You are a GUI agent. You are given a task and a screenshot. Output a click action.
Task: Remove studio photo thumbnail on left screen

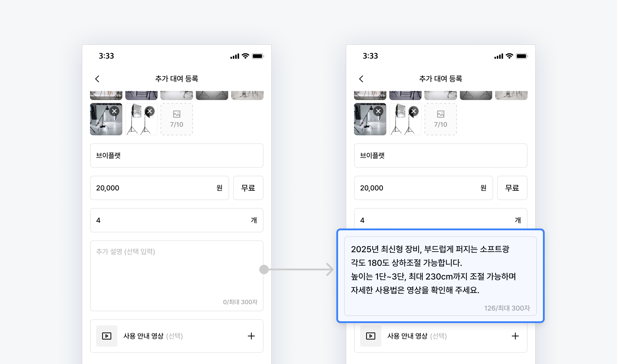click(x=114, y=111)
